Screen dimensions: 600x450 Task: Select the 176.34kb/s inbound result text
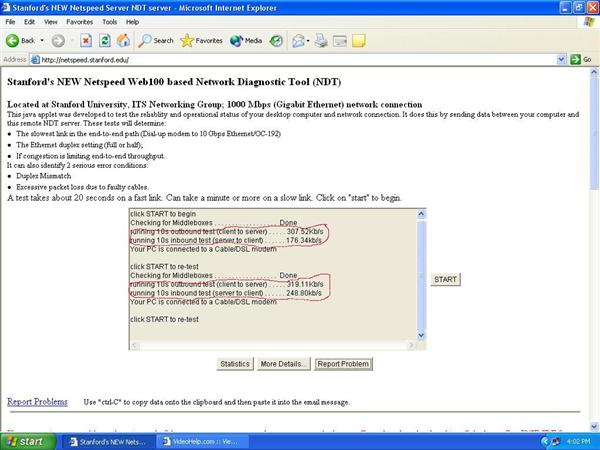click(x=304, y=240)
